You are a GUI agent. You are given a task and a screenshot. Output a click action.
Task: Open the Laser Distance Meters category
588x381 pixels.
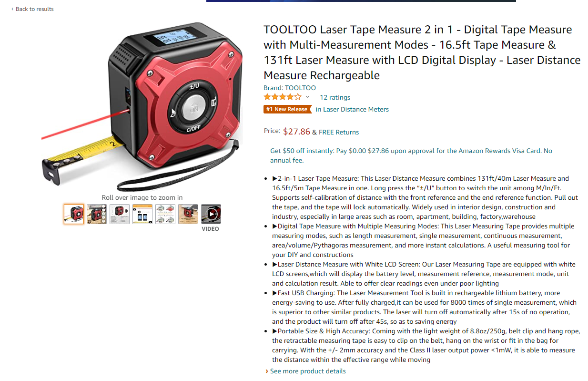click(356, 109)
